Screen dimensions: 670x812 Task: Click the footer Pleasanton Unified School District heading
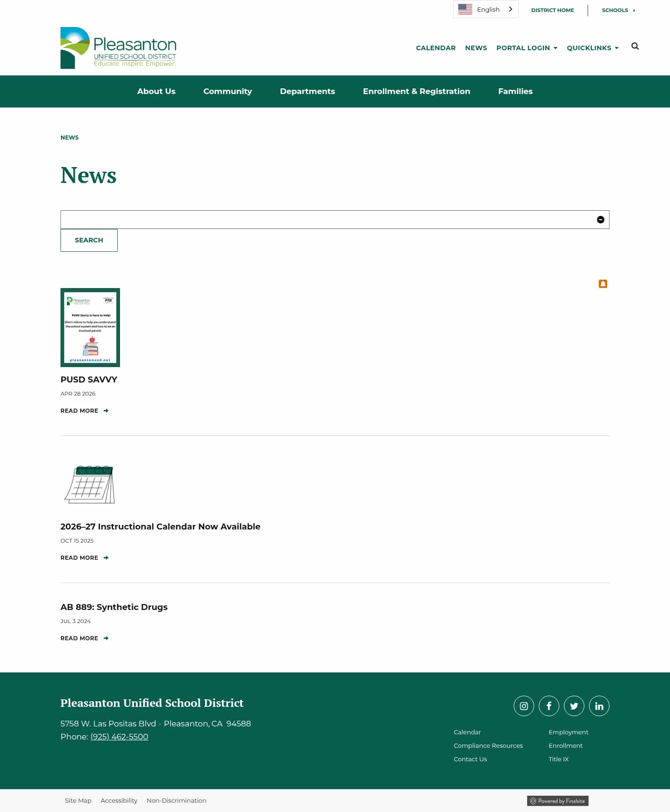click(x=152, y=703)
